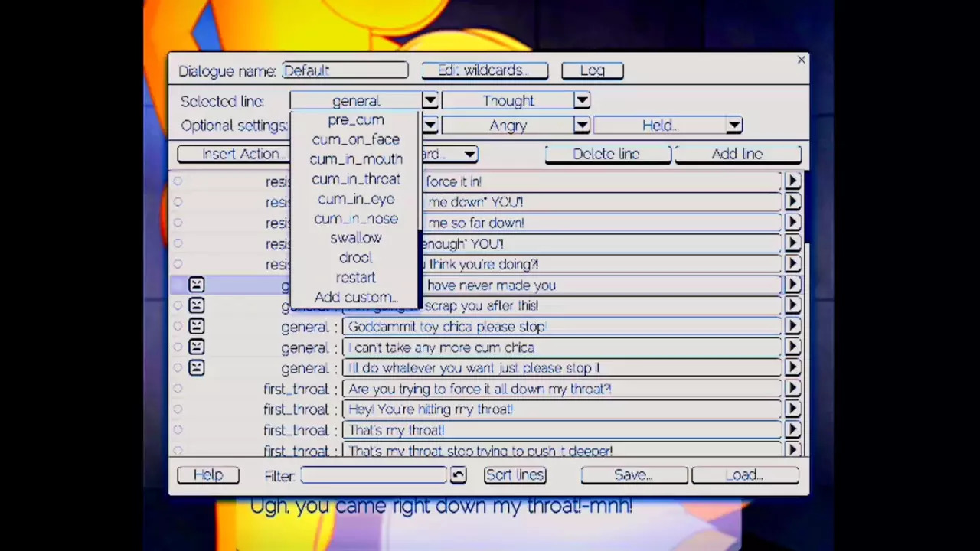The height and width of the screenshot is (551, 980).
Task: Click play arrow on the 'That's my throat!' line
Action: pyautogui.click(x=792, y=430)
